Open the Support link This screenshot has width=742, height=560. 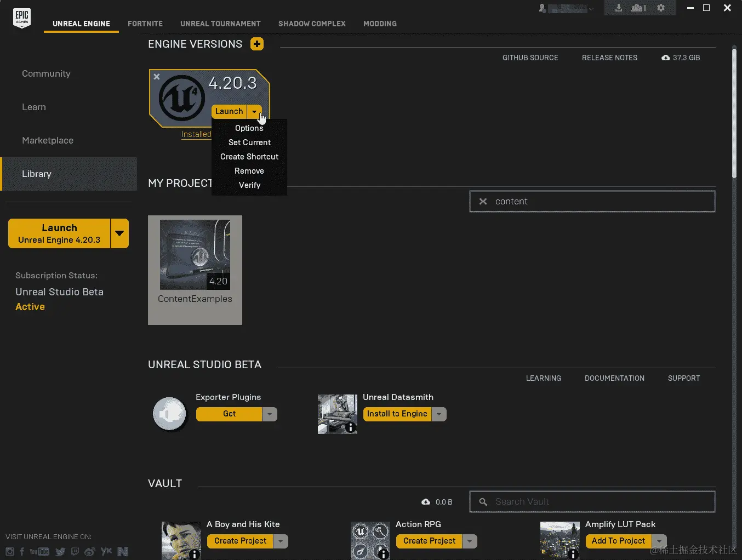(x=684, y=378)
